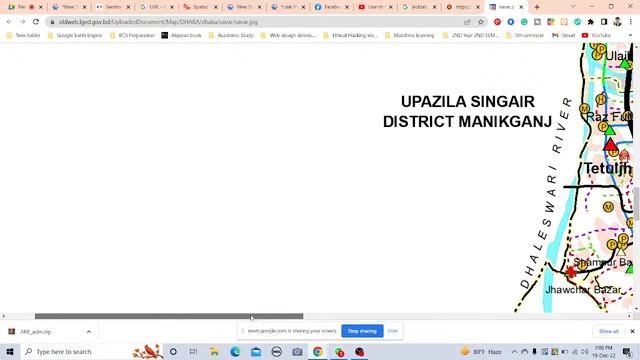
Task: Click the horizontal scrollbar right arrow
Action: [x=629, y=316]
